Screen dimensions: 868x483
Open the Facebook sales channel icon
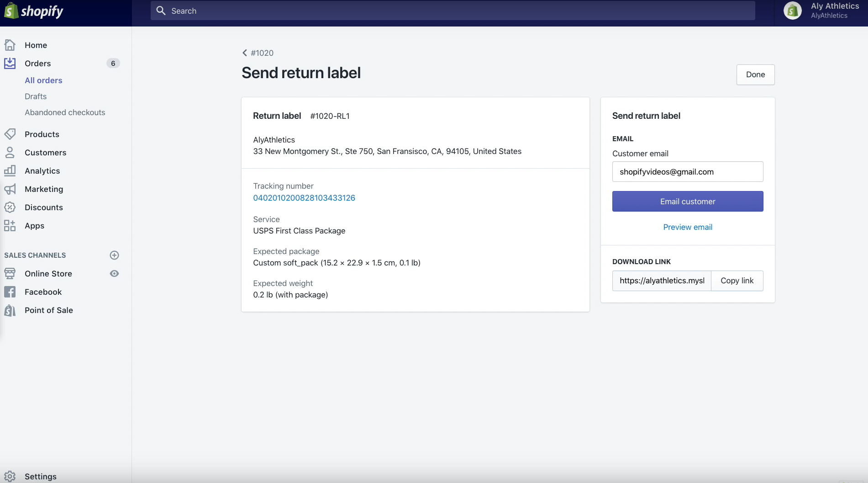pyautogui.click(x=10, y=292)
